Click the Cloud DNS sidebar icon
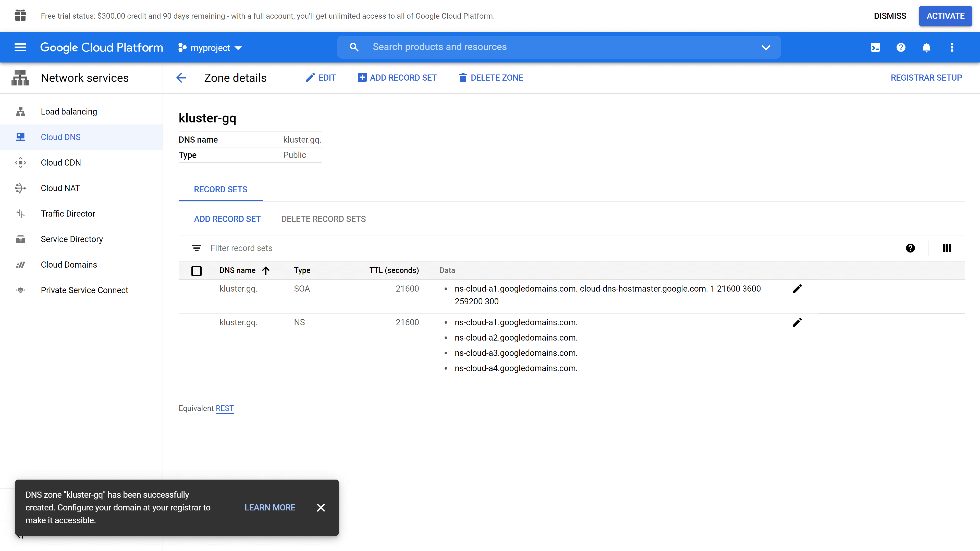This screenshot has width=980, height=551. coord(20,137)
